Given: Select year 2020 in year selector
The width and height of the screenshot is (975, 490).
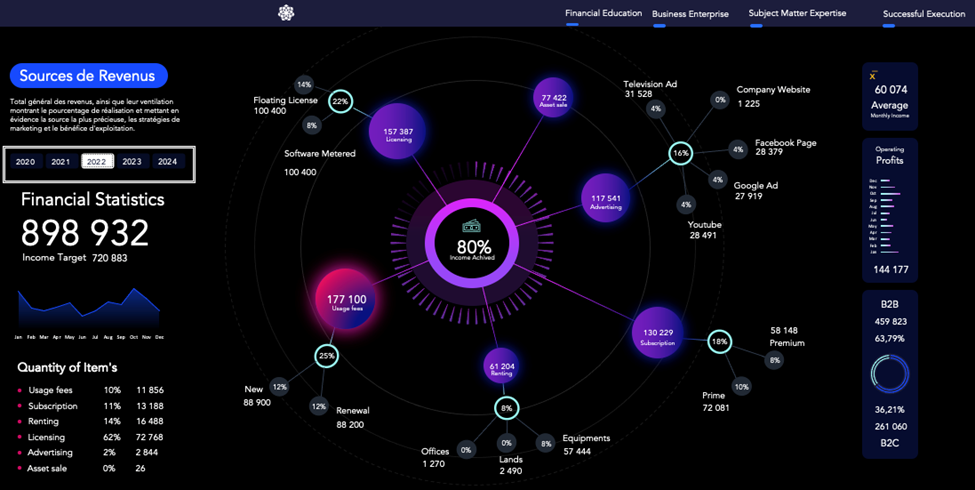Looking at the screenshot, I should pyautogui.click(x=25, y=162).
